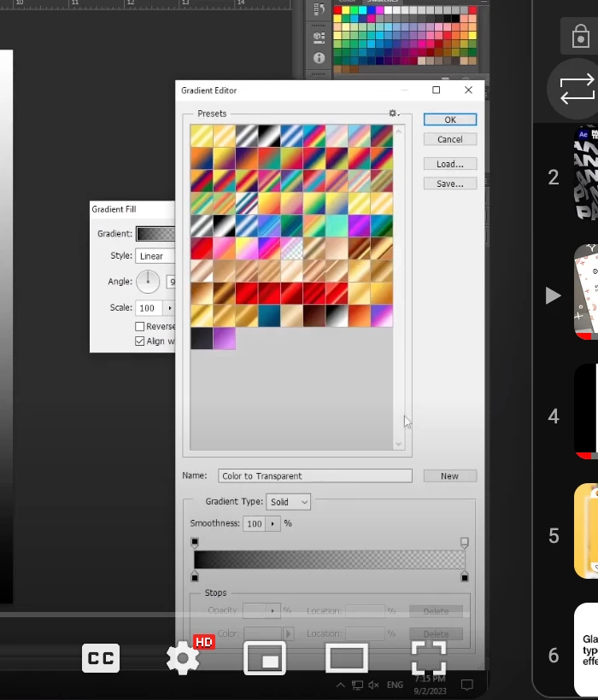Toggle Reverse checkbox in Gradient Fill
This screenshot has height=700, width=598.
tap(140, 326)
